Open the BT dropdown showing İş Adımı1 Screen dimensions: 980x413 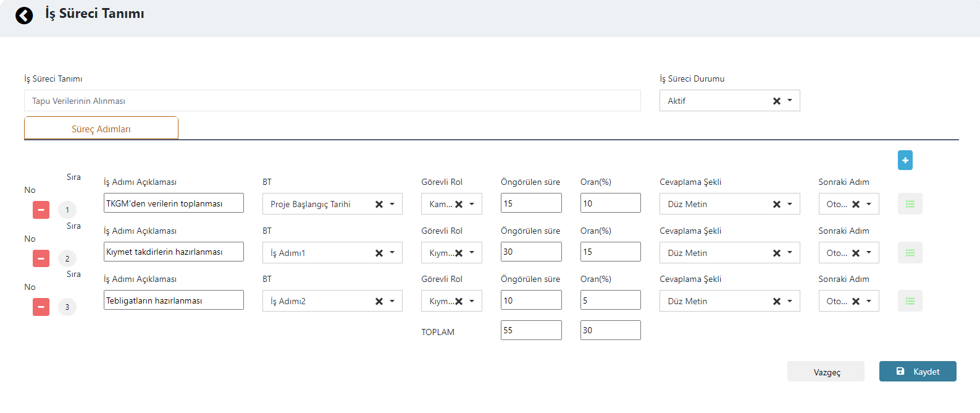(x=392, y=253)
